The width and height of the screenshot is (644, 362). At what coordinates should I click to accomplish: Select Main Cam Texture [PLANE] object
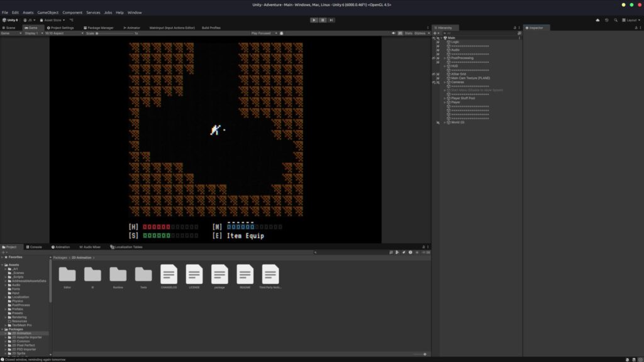click(470, 78)
